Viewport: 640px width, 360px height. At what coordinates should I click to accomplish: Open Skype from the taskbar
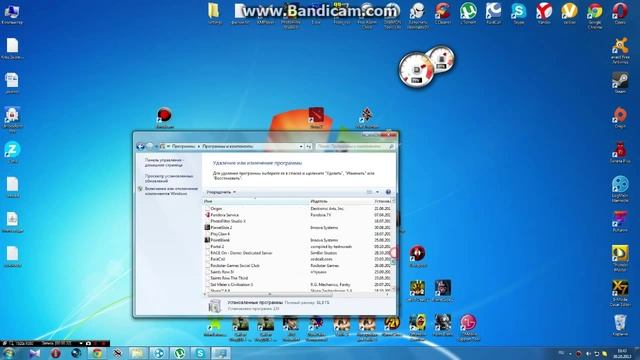point(200,353)
